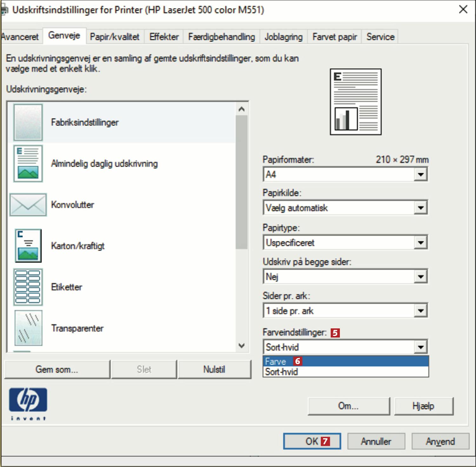
Task: Collapse the Farveindstillinger dropdown arrow
Action: [420, 347]
